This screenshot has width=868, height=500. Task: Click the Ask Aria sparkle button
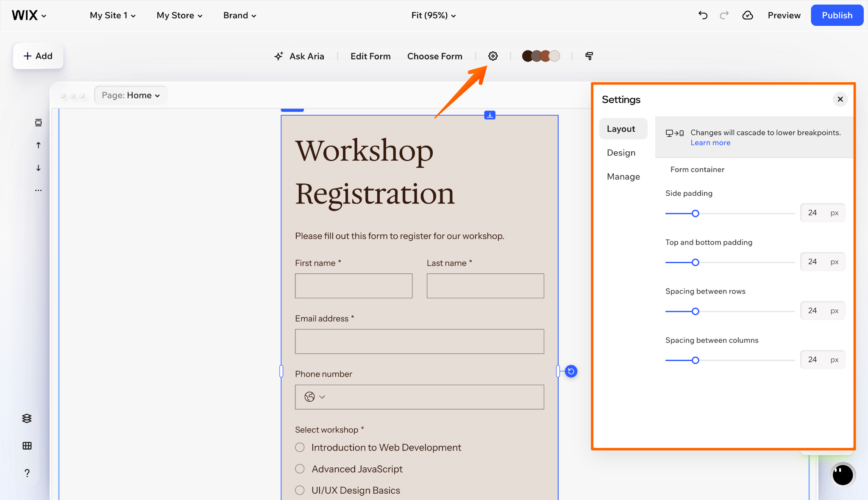tap(299, 56)
